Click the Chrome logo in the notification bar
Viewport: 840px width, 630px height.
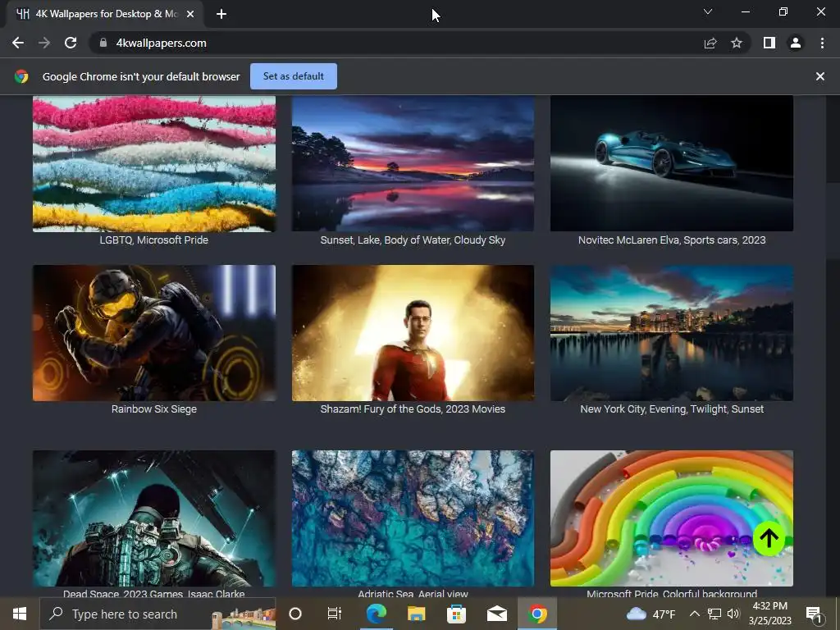[x=21, y=76]
